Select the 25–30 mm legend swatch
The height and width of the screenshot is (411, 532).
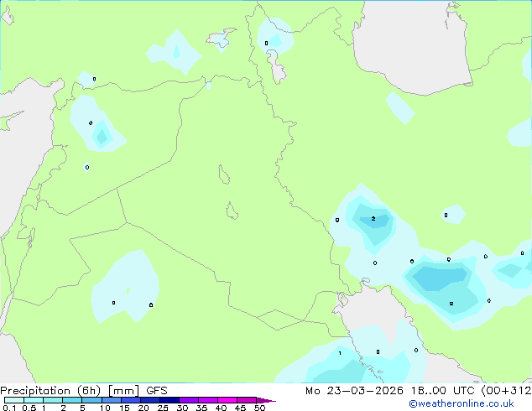[170, 400]
